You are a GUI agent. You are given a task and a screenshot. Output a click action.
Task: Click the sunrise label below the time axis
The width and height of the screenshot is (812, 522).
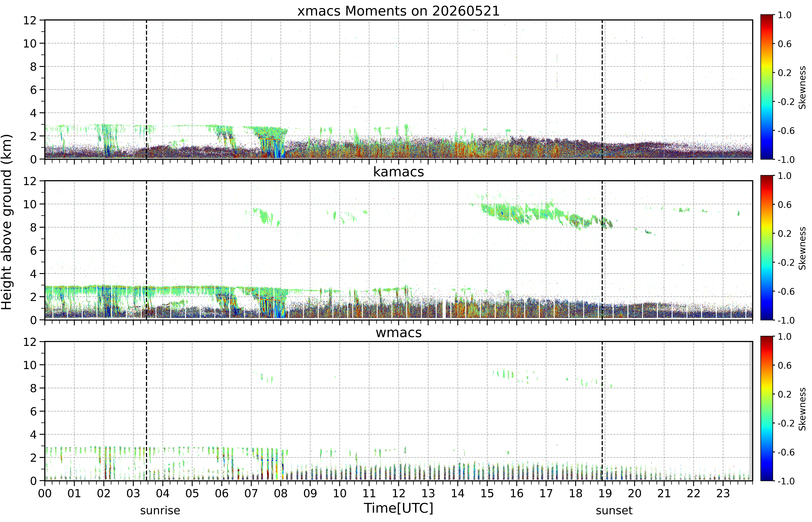(x=160, y=510)
